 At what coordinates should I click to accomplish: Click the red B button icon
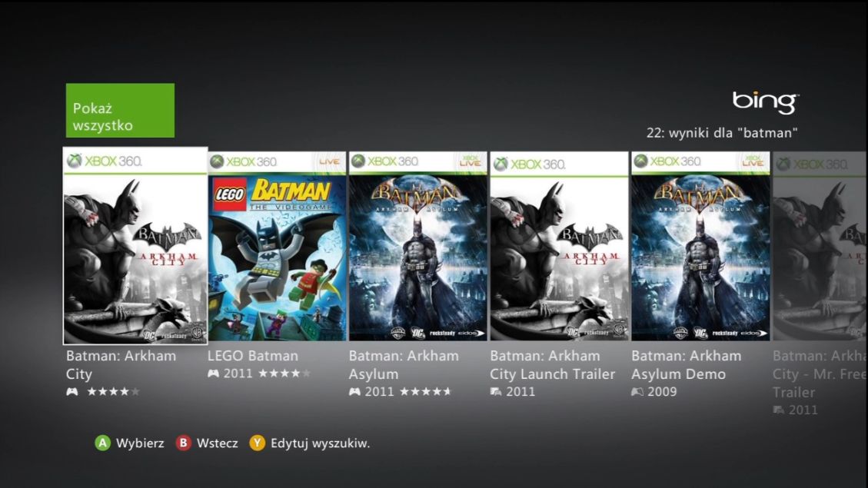point(183,443)
